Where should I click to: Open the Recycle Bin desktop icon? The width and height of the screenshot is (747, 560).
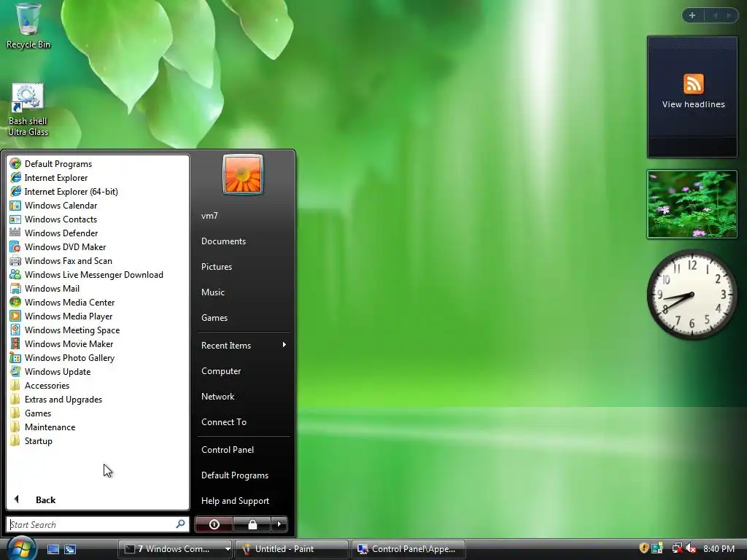[28, 26]
